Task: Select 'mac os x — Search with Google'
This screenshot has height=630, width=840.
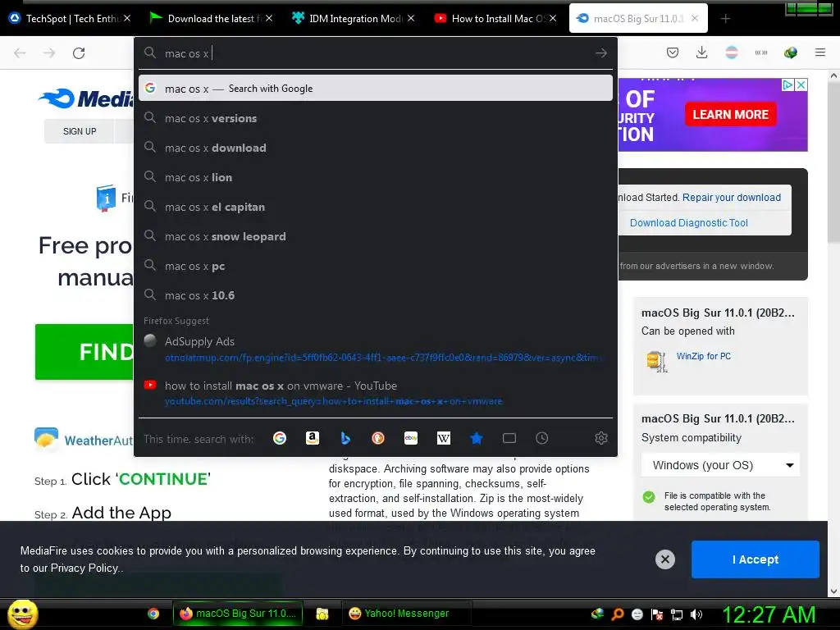Action: point(376,89)
